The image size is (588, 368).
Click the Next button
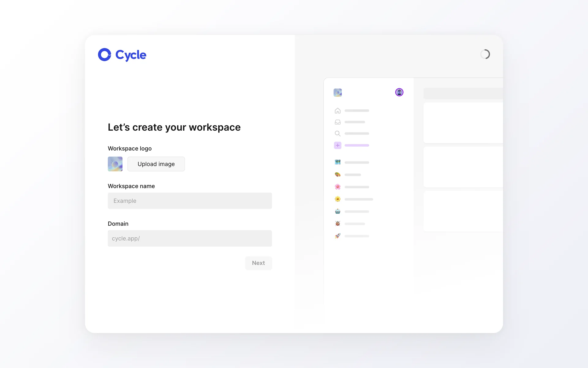click(x=258, y=263)
